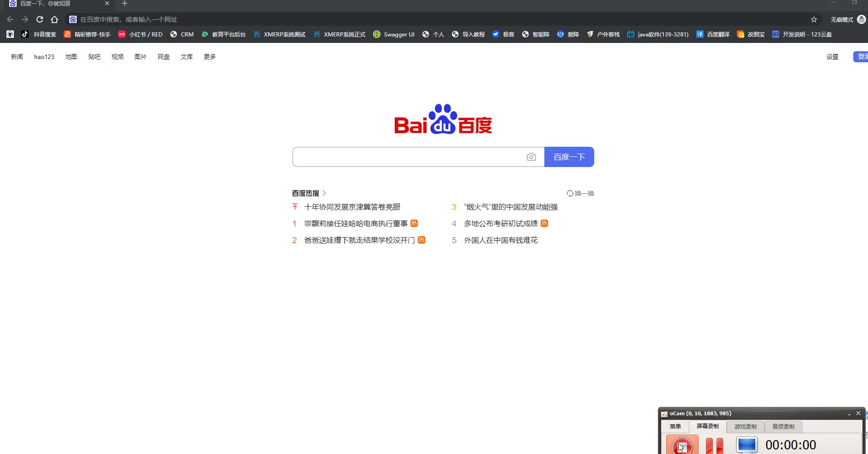Open the 百度翻译 bookmark
The width and height of the screenshot is (868, 454).
(713, 34)
